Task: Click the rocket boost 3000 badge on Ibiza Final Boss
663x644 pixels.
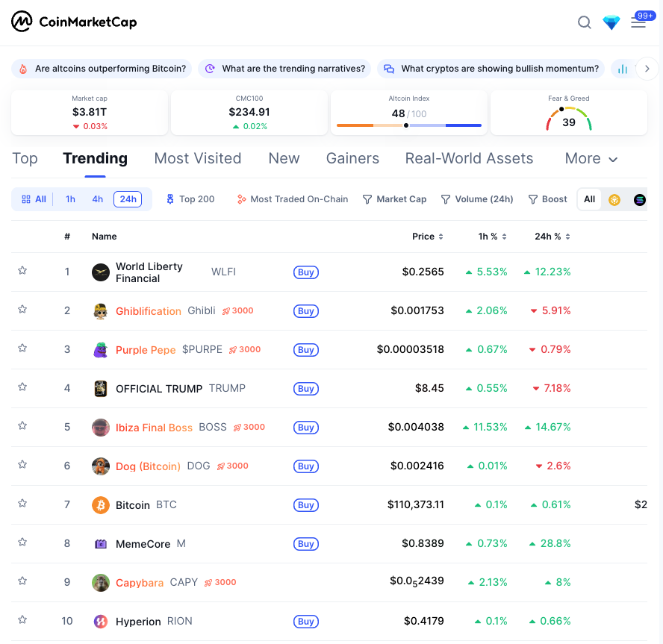Action: pos(249,427)
